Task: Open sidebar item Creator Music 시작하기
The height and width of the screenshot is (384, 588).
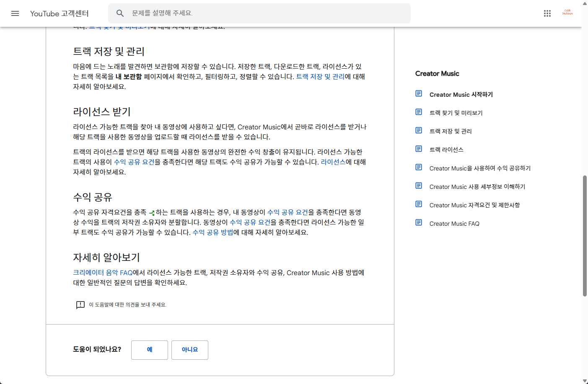Action: coord(461,95)
